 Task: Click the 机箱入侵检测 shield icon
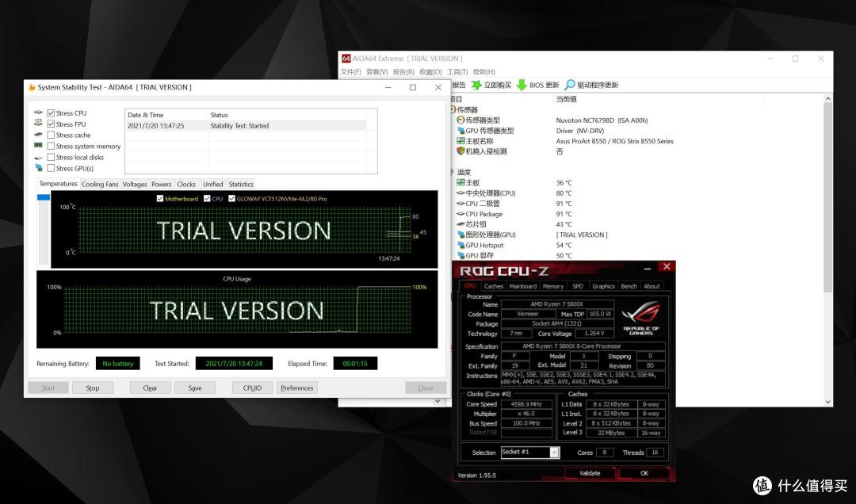(460, 151)
